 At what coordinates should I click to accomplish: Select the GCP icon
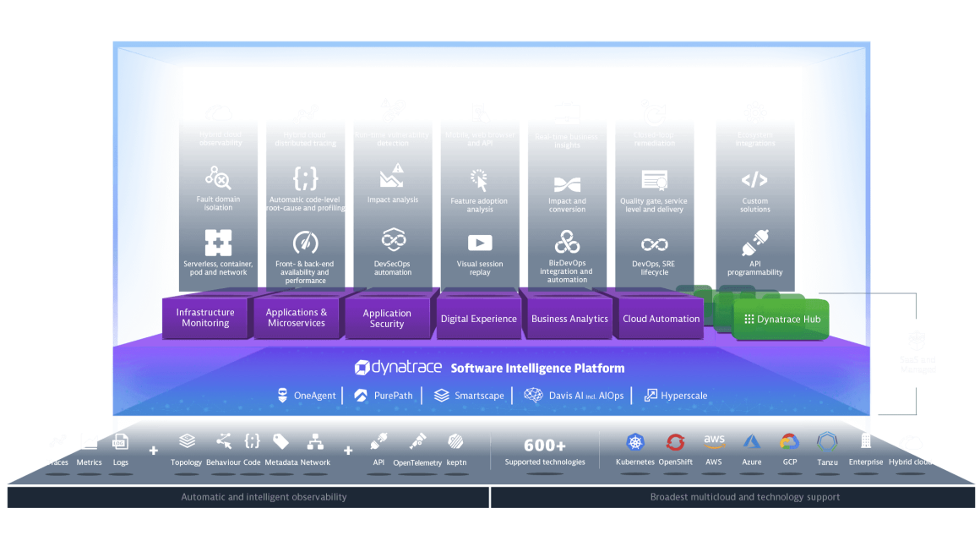pyautogui.click(x=789, y=440)
